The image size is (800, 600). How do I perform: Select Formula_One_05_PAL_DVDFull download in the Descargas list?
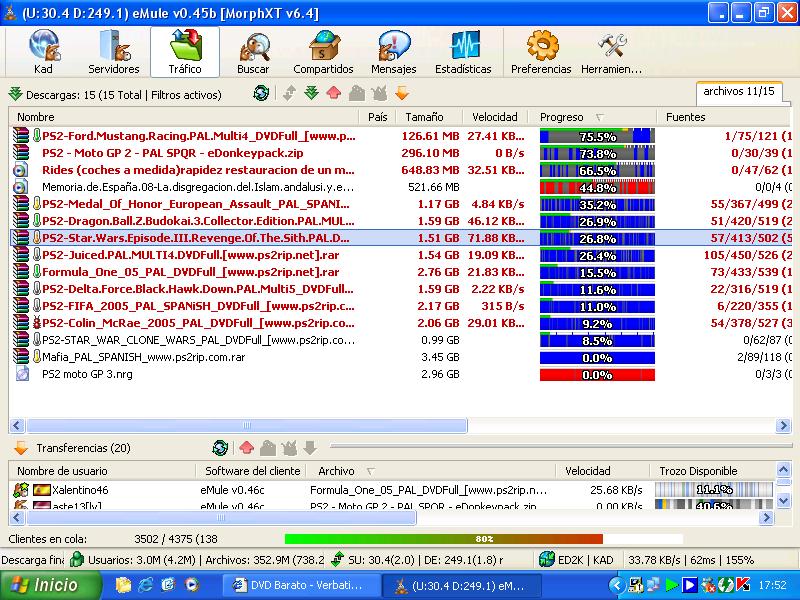tap(401, 272)
